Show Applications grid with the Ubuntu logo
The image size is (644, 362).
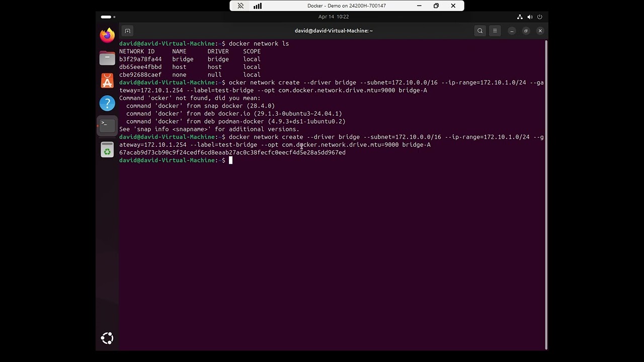coord(107,338)
